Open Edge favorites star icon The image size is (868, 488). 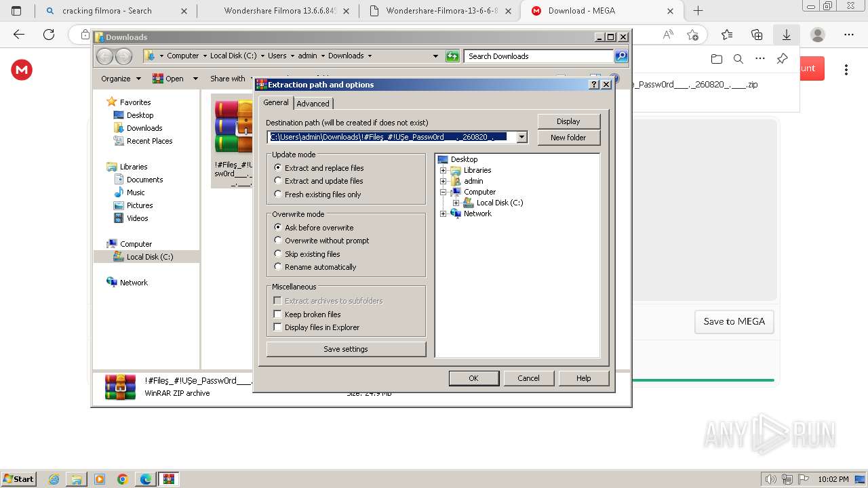(x=727, y=35)
